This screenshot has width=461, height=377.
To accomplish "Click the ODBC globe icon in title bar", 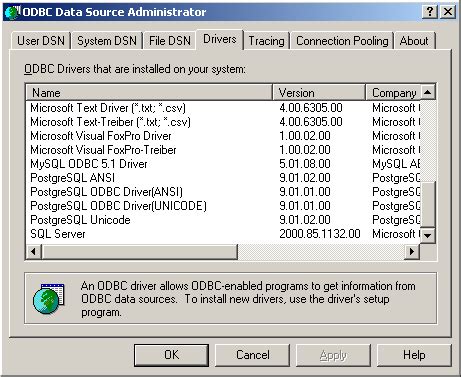I will [x=12, y=12].
